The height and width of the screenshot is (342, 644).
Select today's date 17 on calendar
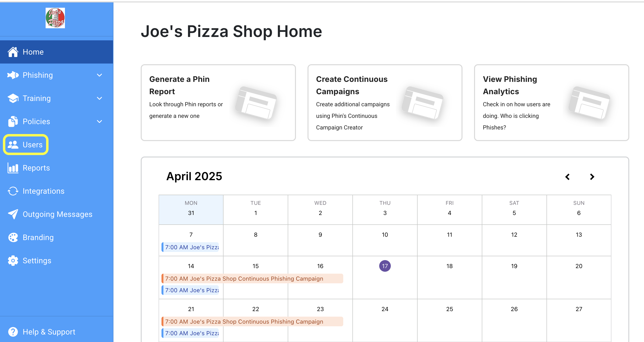(x=385, y=266)
